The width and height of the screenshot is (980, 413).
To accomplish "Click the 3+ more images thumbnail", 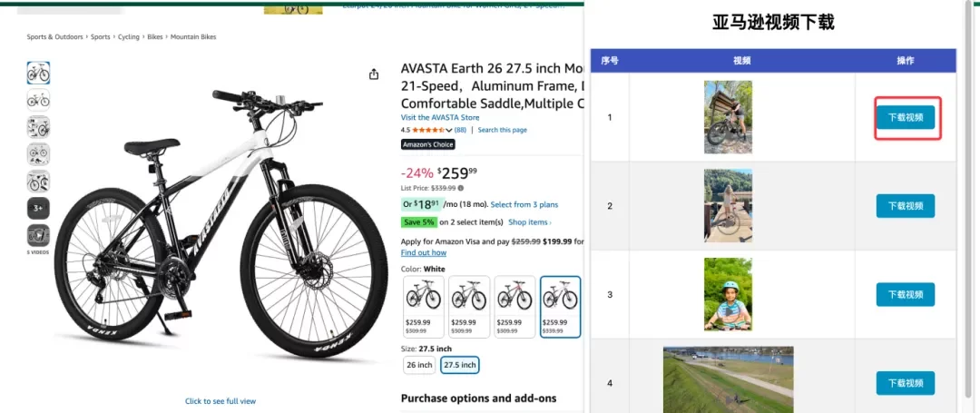I will tap(38, 208).
